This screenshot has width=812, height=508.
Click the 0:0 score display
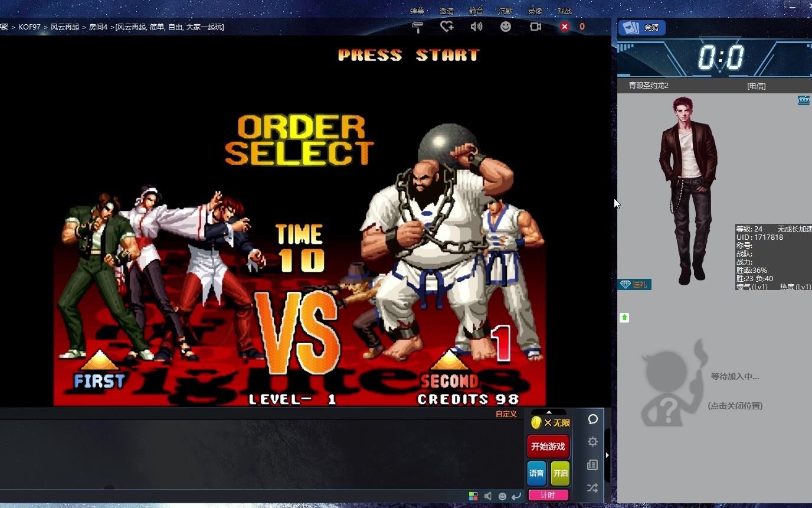(x=721, y=58)
